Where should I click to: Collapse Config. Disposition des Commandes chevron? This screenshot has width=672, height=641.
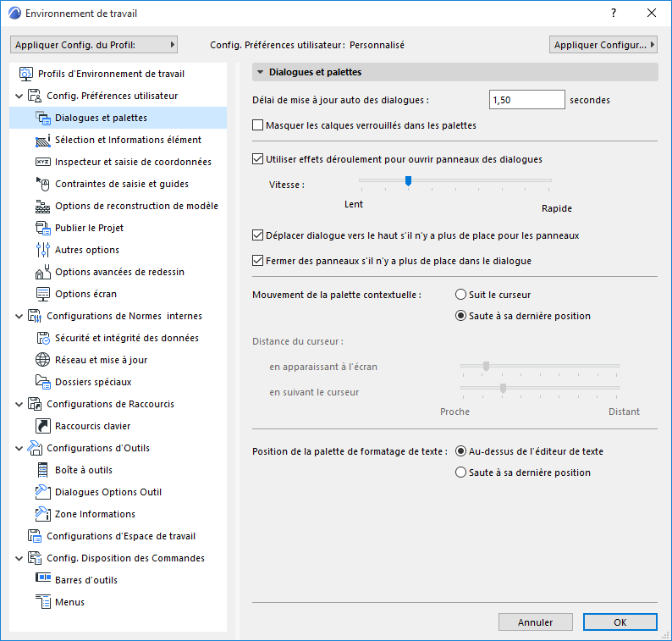[19, 558]
